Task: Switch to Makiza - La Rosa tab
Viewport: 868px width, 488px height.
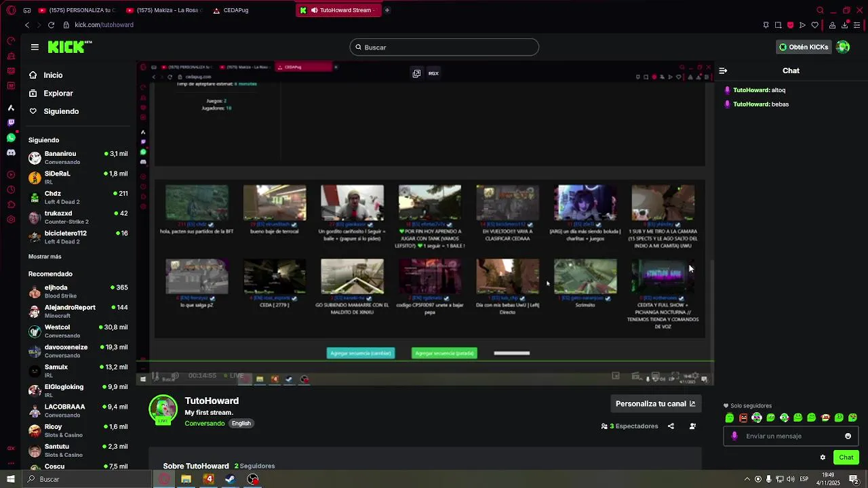Action: tap(163, 10)
